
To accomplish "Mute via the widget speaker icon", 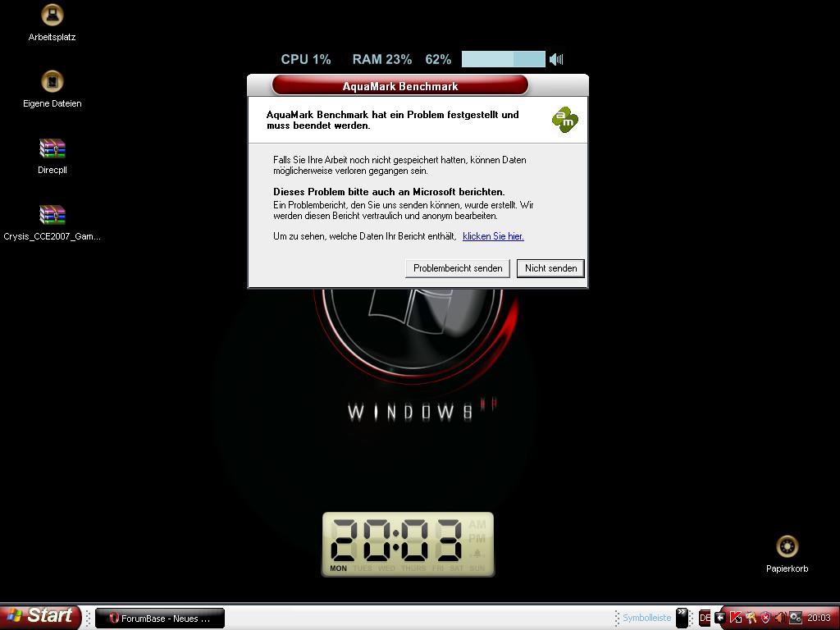I will pos(556,59).
